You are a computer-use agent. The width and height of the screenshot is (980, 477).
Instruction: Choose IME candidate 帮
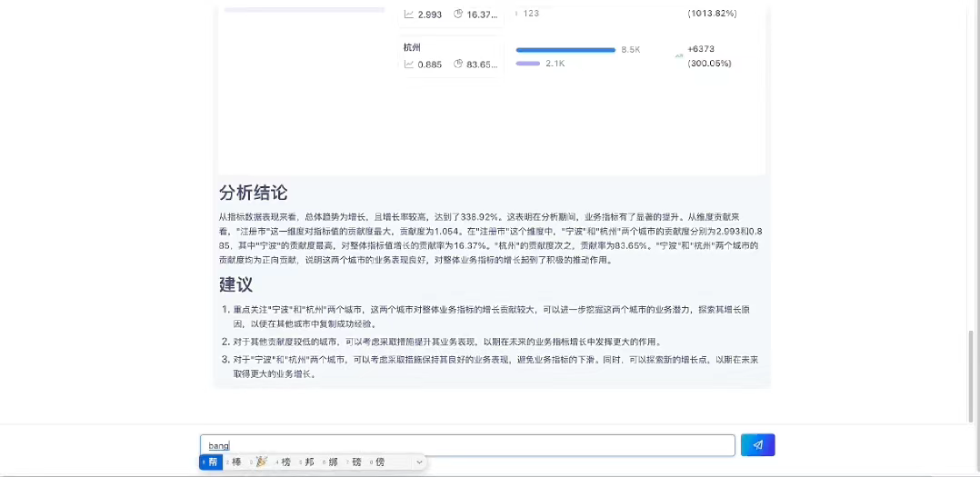pos(211,462)
